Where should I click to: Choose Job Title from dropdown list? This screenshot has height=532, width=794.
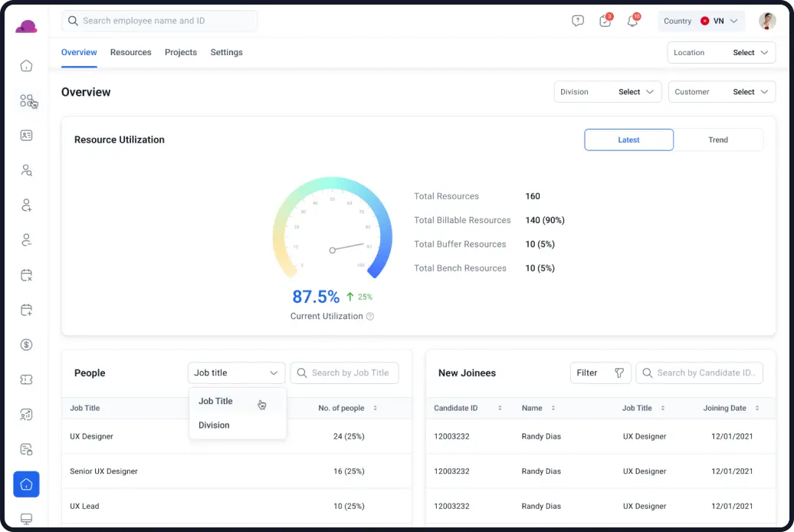click(238, 401)
